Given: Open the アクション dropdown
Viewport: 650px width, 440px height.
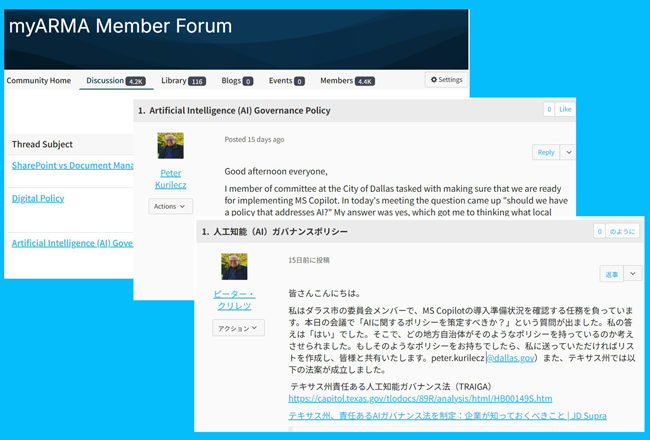Looking at the screenshot, I should (238, 328).
